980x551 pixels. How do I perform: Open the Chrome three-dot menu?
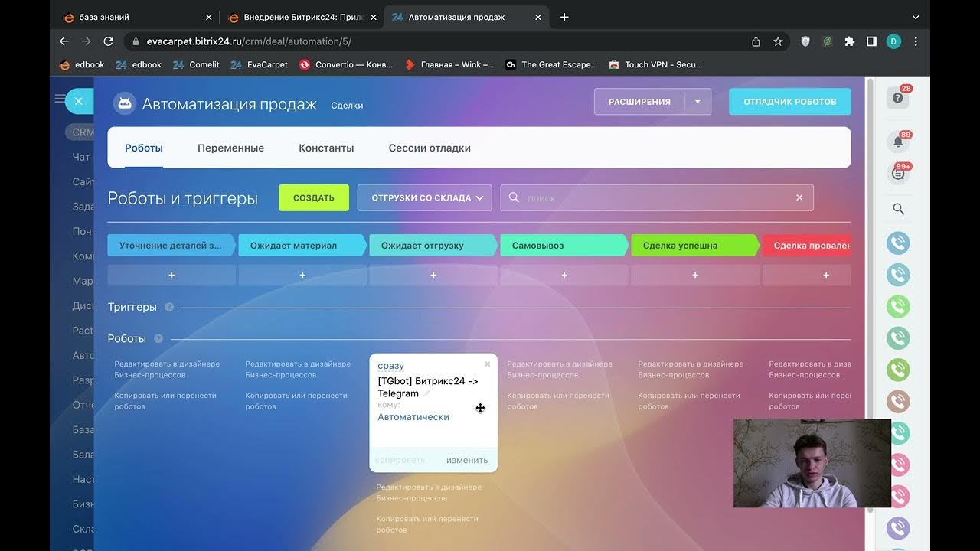[916, 41]
